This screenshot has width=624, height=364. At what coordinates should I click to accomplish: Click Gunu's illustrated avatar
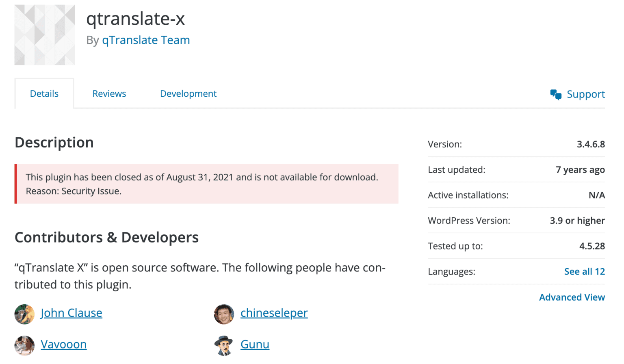[224, 345]
